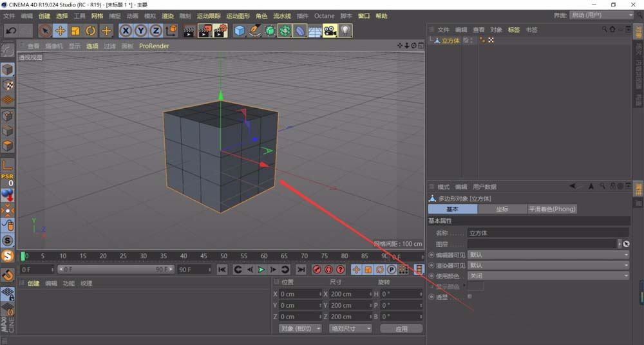Play the animation forward

pyautogui.click(x=261, y=270)
